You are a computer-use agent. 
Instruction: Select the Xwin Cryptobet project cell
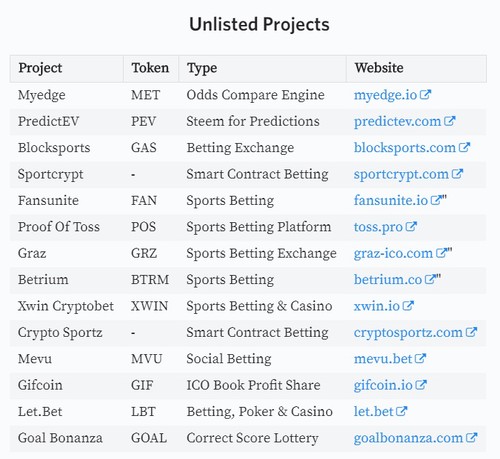[x=67, y=306]
